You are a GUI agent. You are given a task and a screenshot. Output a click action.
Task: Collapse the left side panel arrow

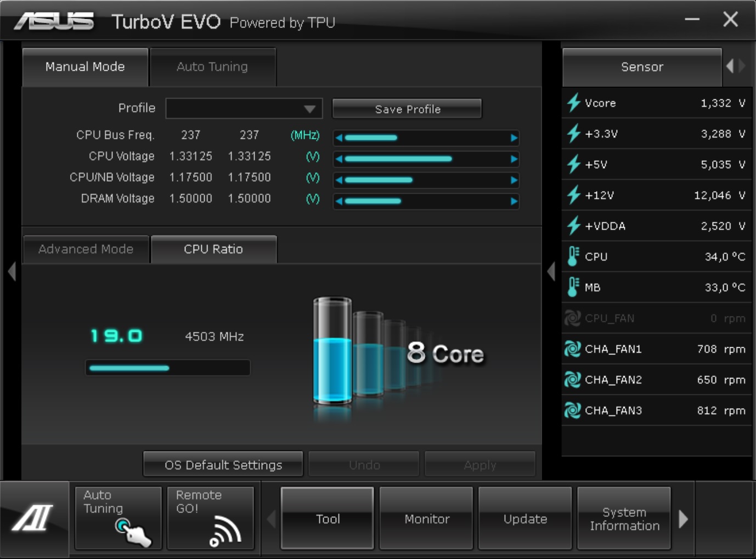click(12, 272)
